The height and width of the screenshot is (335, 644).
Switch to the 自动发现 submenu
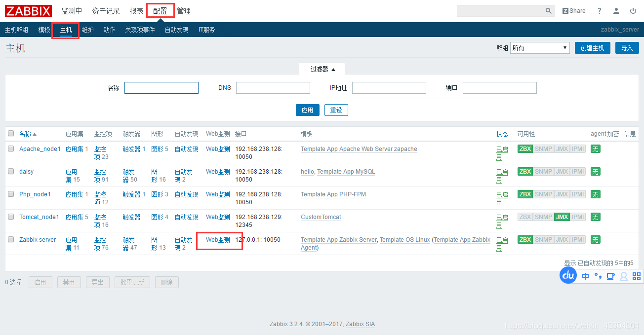(x=176, y=30)
